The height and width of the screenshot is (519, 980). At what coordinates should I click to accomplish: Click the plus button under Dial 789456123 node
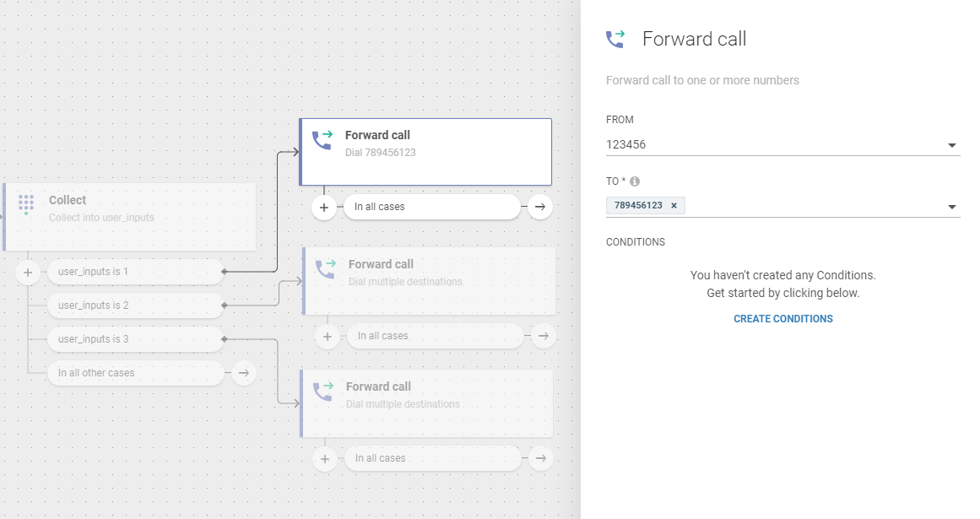tap(324, 207)
